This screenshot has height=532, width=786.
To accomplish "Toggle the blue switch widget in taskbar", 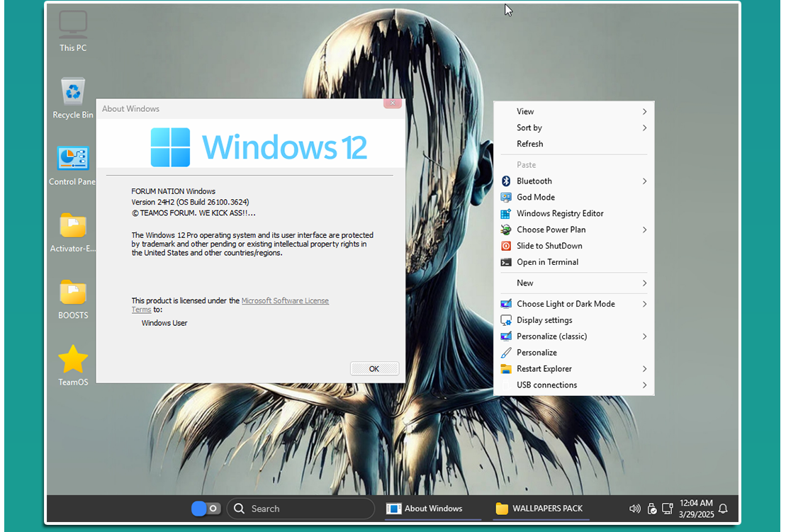I will pos(206,509).
